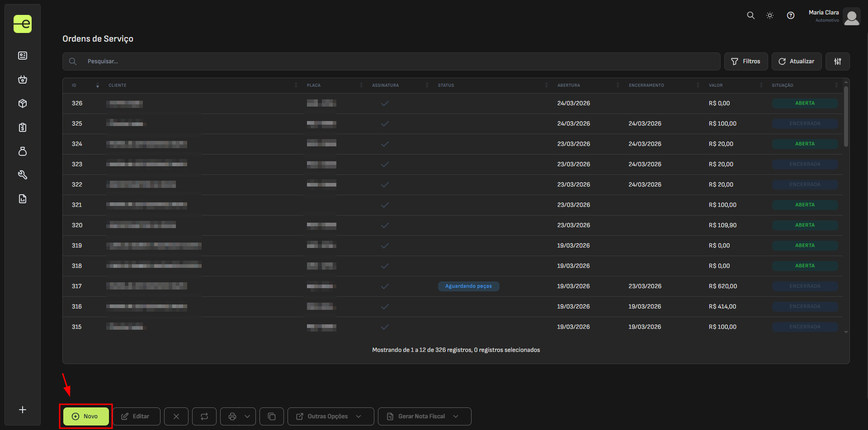This screenshot has width=868, height=430.
Task: Open the Outras Opções dropdown
Action: coord(330,416)
